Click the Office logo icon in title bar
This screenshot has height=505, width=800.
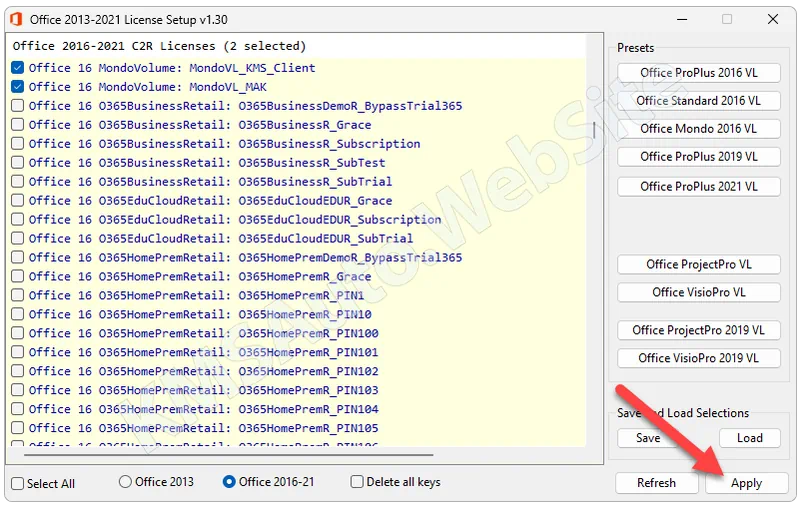(x=16, y=19)
